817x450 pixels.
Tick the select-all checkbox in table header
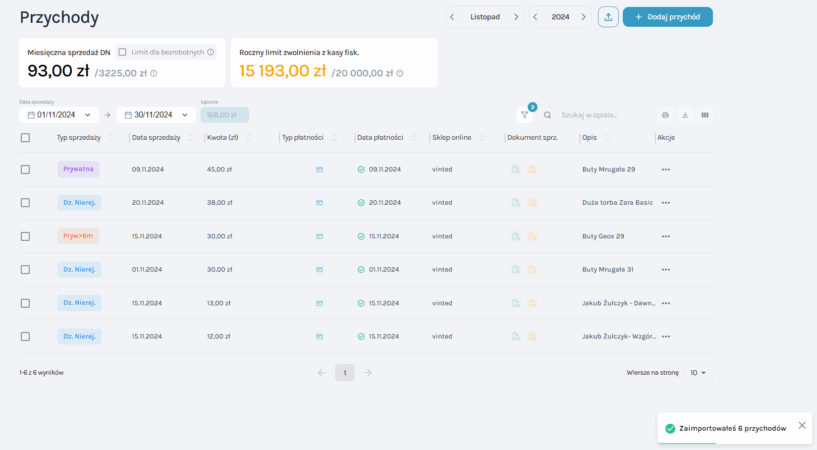pyautogui.click(x=25, y=138)
